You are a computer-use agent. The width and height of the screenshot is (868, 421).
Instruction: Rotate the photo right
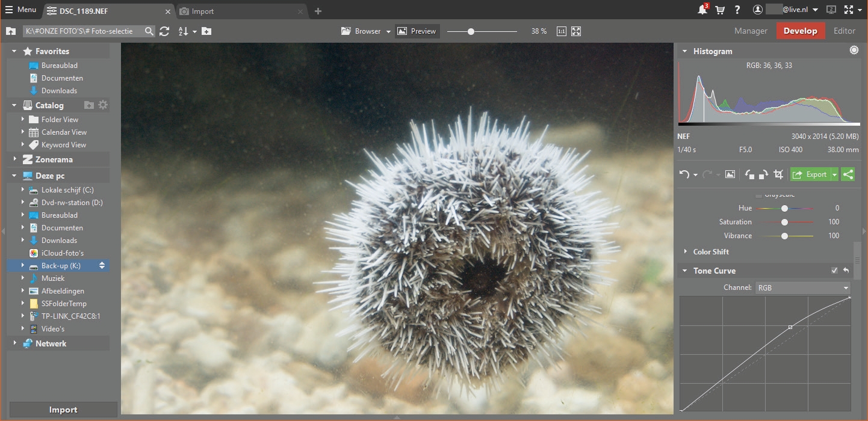(763, 174)
